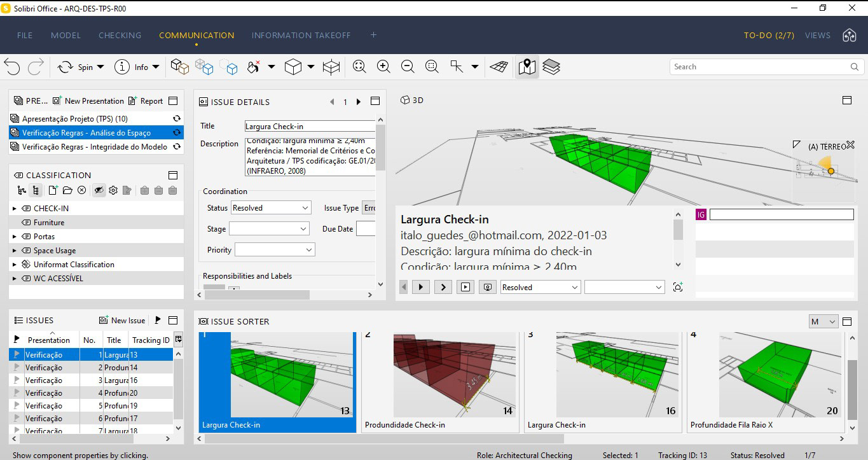868x460 pixels.
Task: Maximize the 3D view panel
Action: pyautogui.click(x=847, y=101)
